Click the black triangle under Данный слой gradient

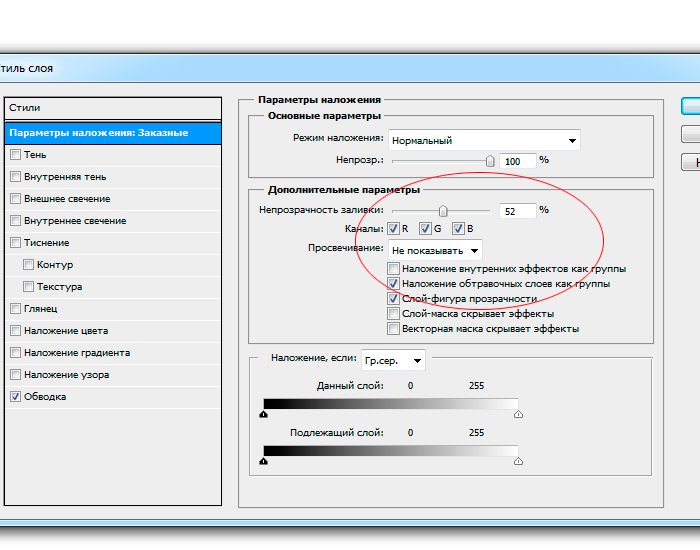pos(264,412)
